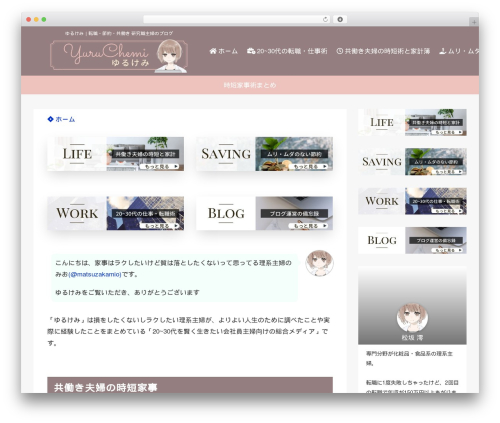This screenshot has height=423, width=500.
Task: Click もっと見る button on main WORK banner
Action: 159,226
